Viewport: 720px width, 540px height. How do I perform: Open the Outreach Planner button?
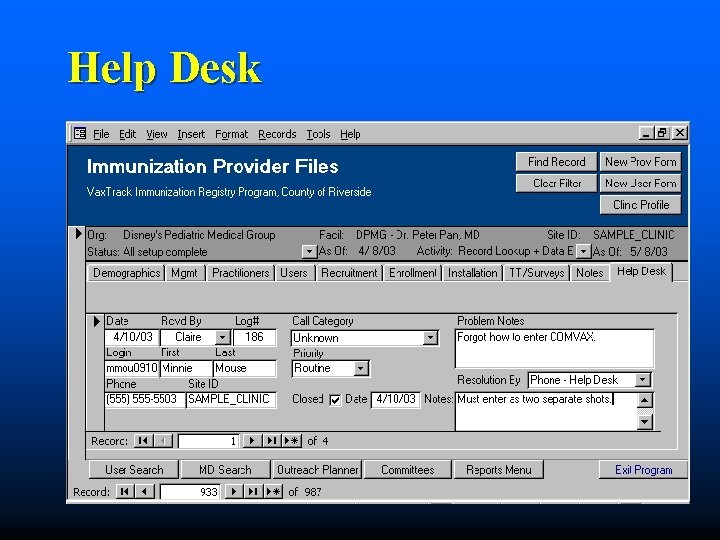pyautogui.click(x=317, y=470)
